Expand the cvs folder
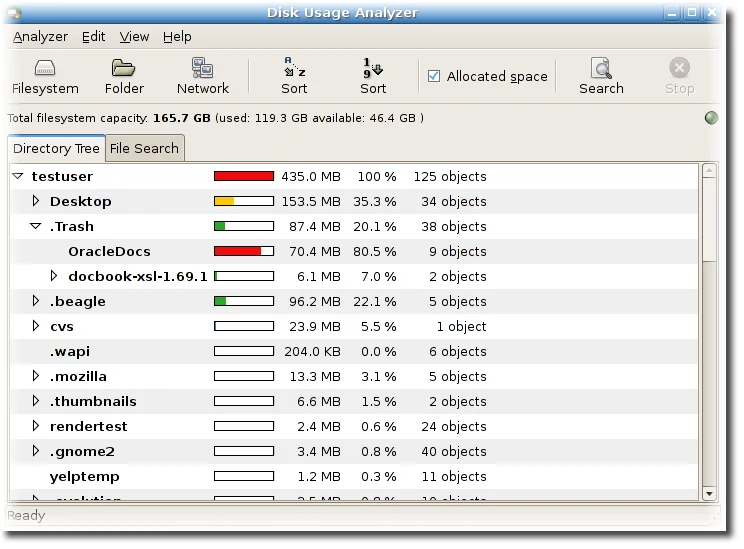 click(36, 326)
